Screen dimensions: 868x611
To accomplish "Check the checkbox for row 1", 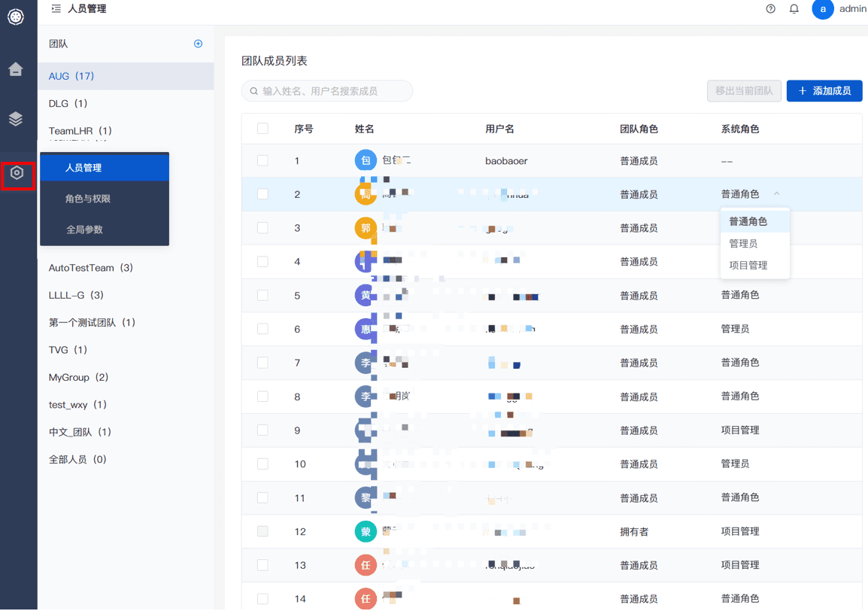I will pos(263,160).
